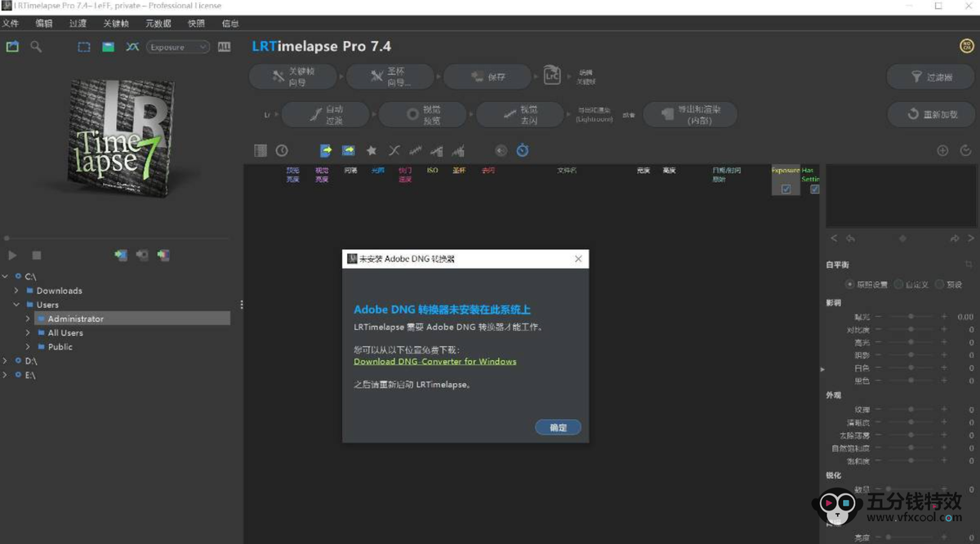Click the magnifier search icon
The height and width of the screenshot is (544, 980).
tap(36, 47)
